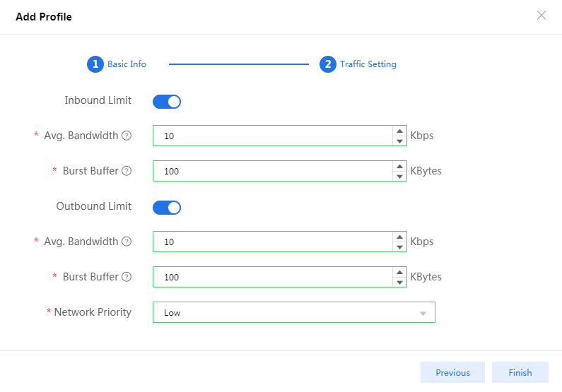The height and width of the screenshot is (392, 562).
Task: Disable the Inbound Limit switch
Action: click(167, 102)
